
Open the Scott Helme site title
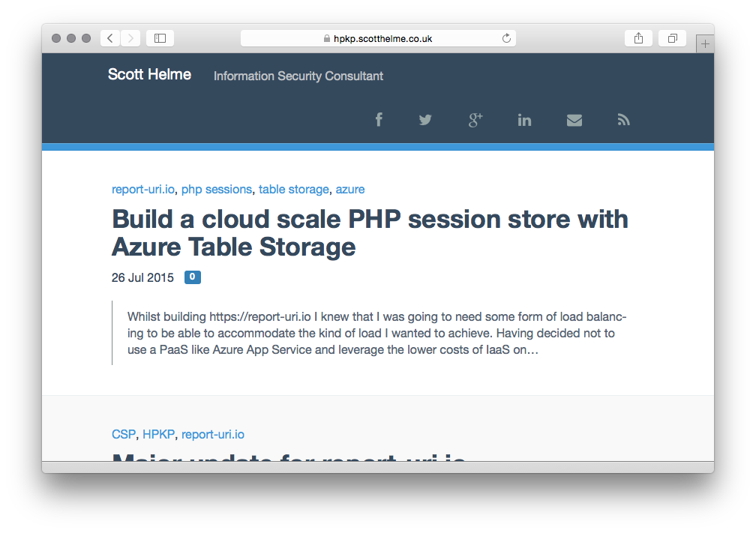click(x=149, y=74)
